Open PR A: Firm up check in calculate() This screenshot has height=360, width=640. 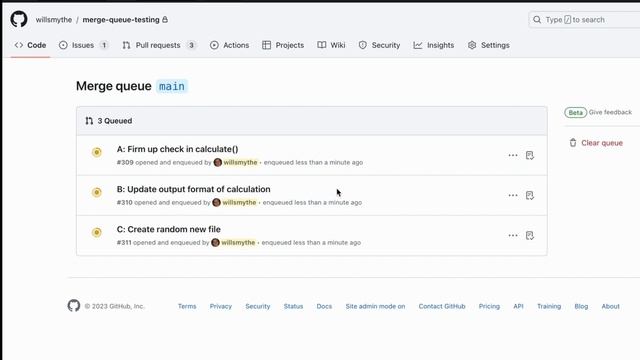[178, 149]
